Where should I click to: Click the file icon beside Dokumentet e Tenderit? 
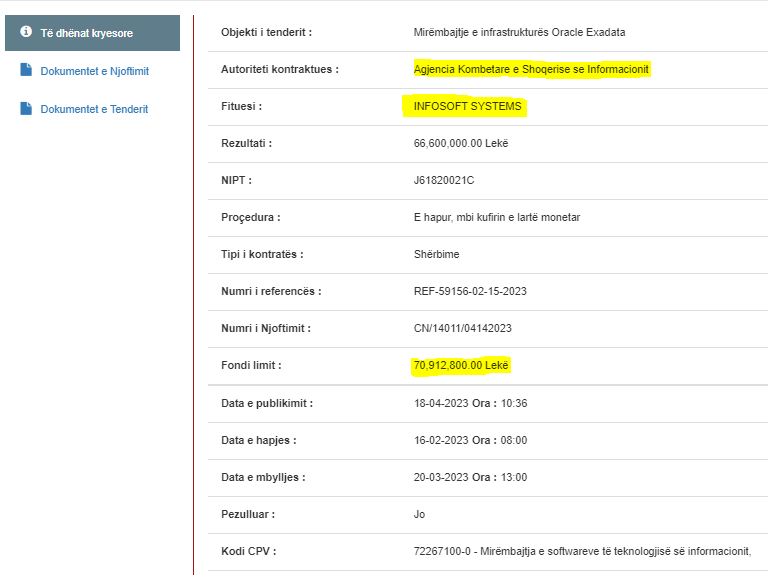27,108
